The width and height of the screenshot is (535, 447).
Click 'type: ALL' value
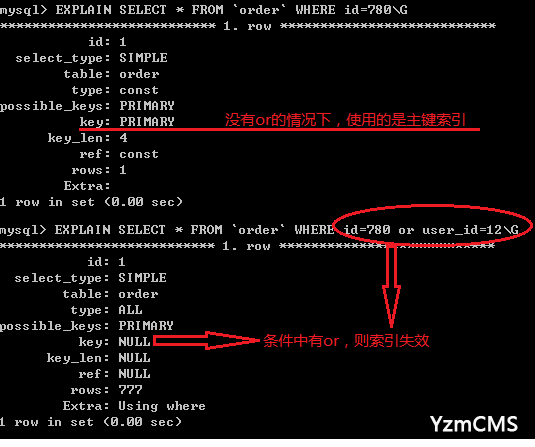pyautogui.click(x=130, y=310)
